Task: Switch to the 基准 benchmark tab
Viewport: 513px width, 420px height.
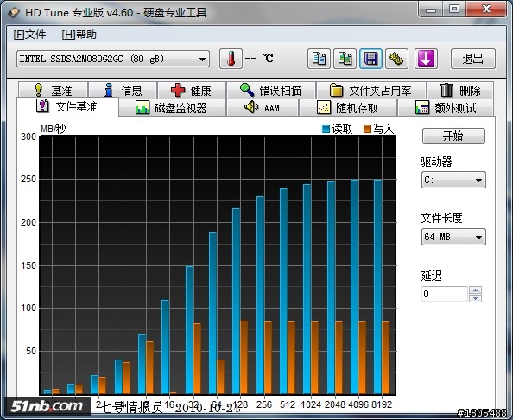Action: point(53,90)
